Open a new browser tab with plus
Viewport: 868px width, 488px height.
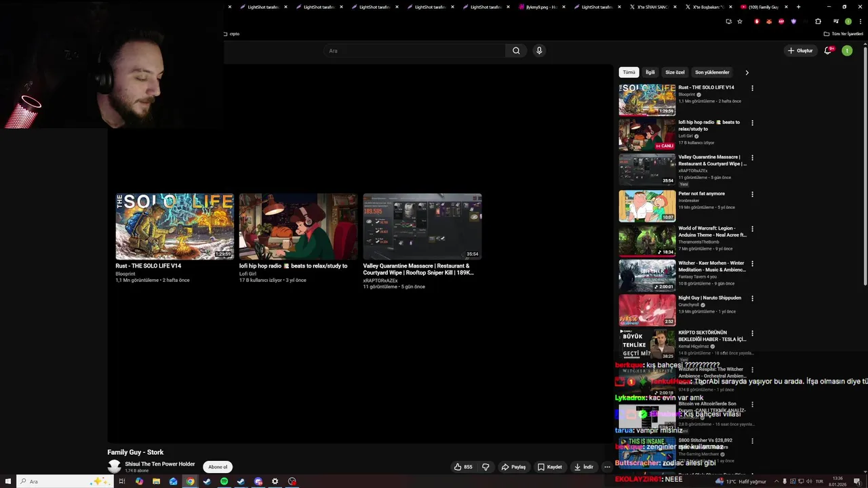click(798, 7)
